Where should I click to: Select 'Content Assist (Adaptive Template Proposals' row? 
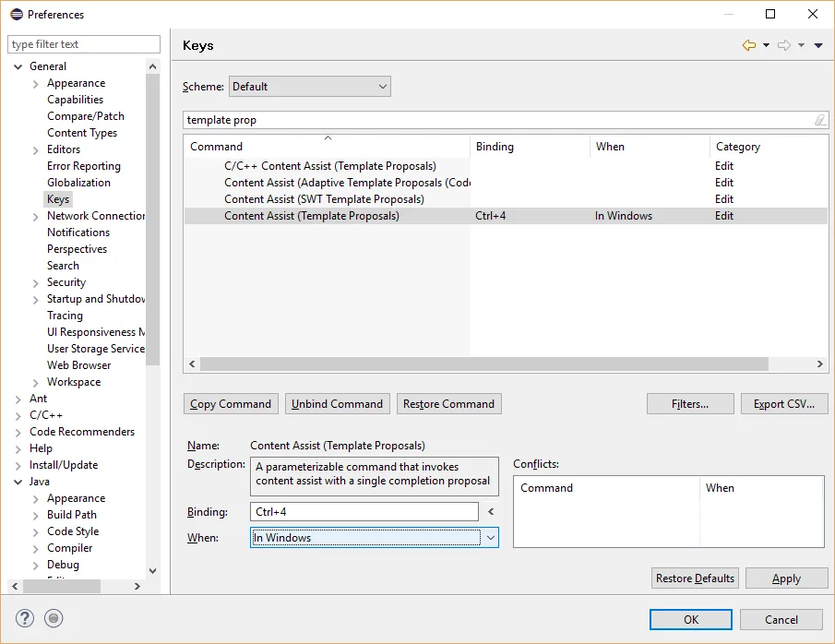pos(506,182)
